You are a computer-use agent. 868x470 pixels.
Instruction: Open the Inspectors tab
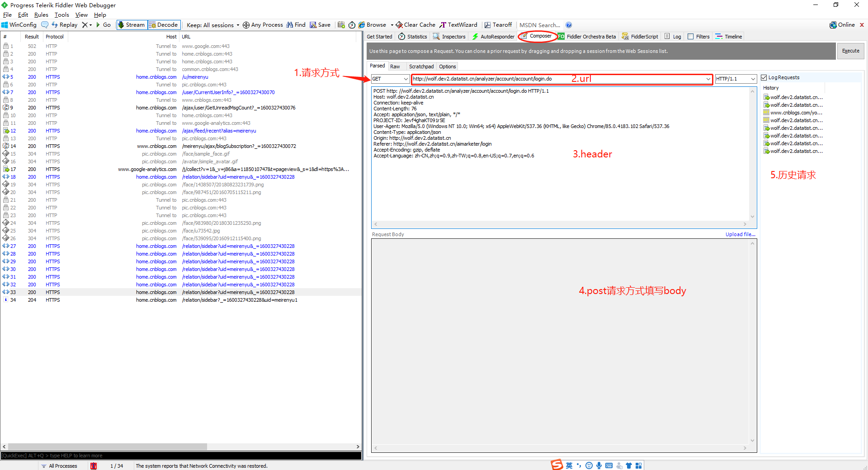coord(449,37)
